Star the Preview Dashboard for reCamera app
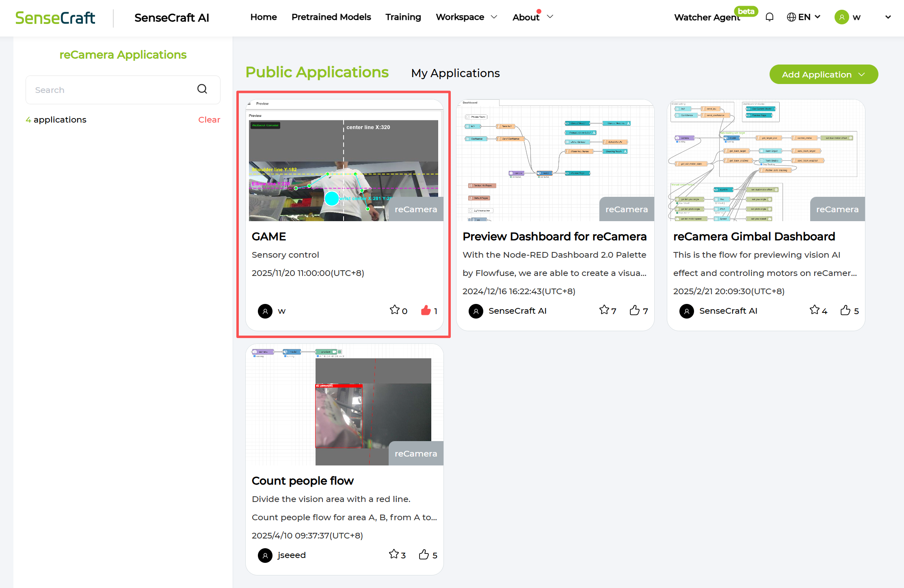 click(x=604, y=310)
